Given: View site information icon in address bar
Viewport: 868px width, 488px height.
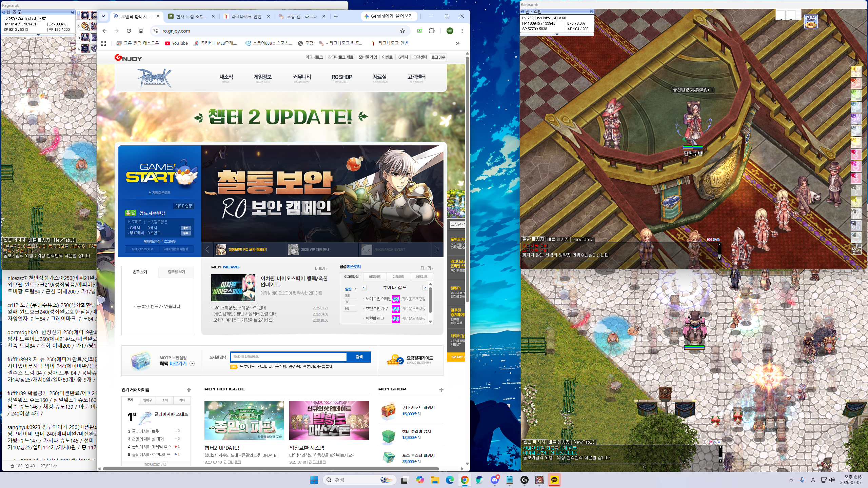Looking at the screenshot, I should click(155, 31).
